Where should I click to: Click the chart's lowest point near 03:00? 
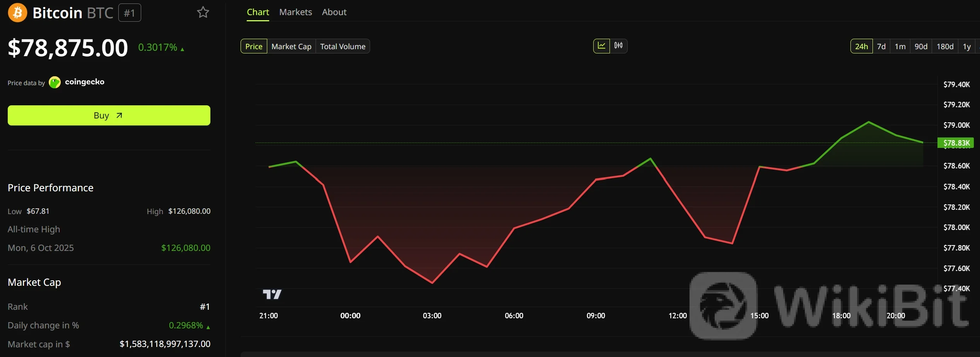click(x=432, y=283)
